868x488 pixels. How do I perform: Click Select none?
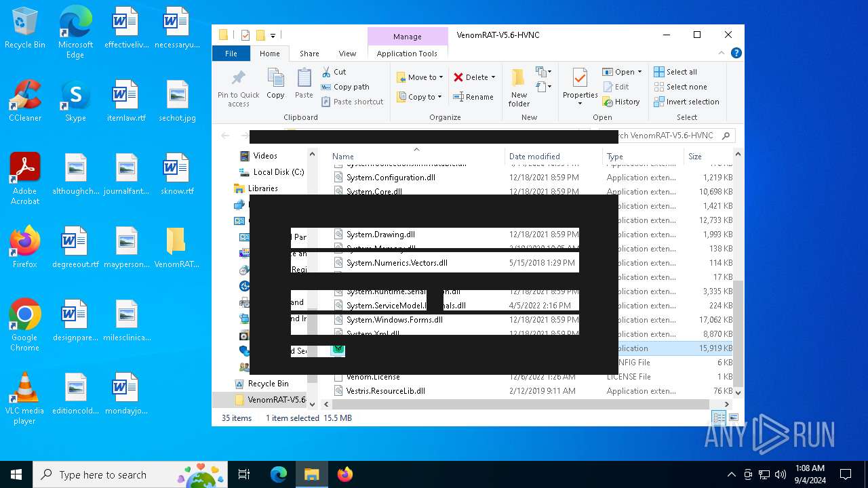click(x=681, y=87)
